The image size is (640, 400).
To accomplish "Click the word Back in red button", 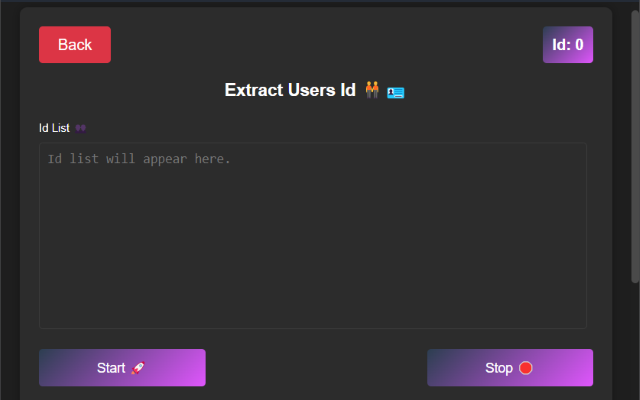I will 75,44.
